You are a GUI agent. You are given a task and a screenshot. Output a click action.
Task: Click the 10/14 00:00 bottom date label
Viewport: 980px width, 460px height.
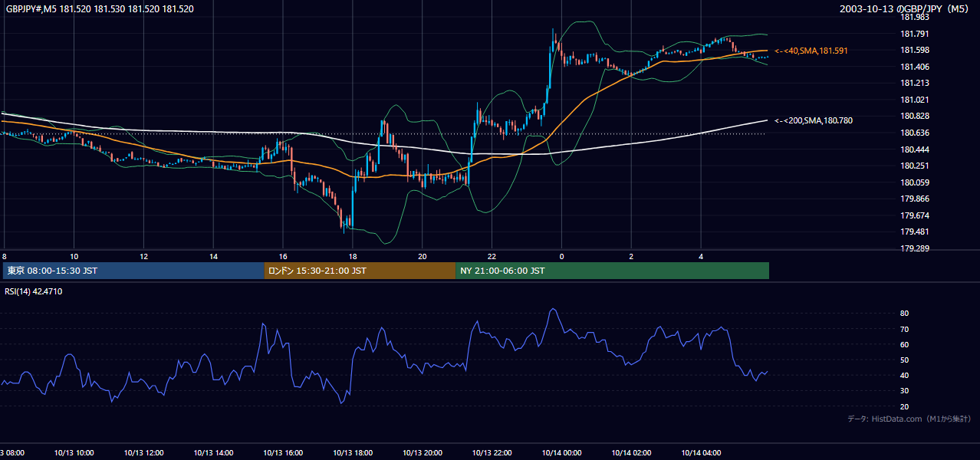(x=561, y=452)
